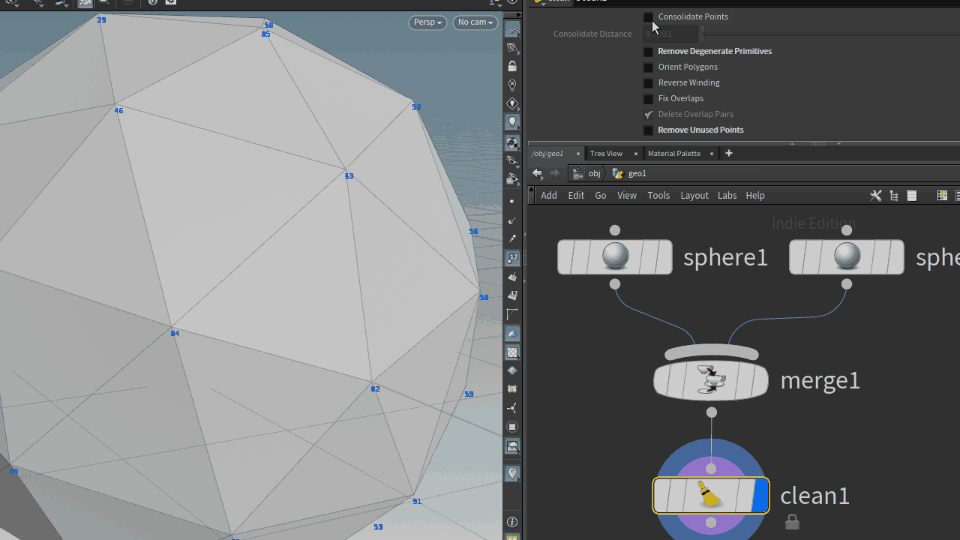Viewport: 960px width, 540px height.
Task: Toggle the blue display flag on clean1
Action: [x=760, y=495]
